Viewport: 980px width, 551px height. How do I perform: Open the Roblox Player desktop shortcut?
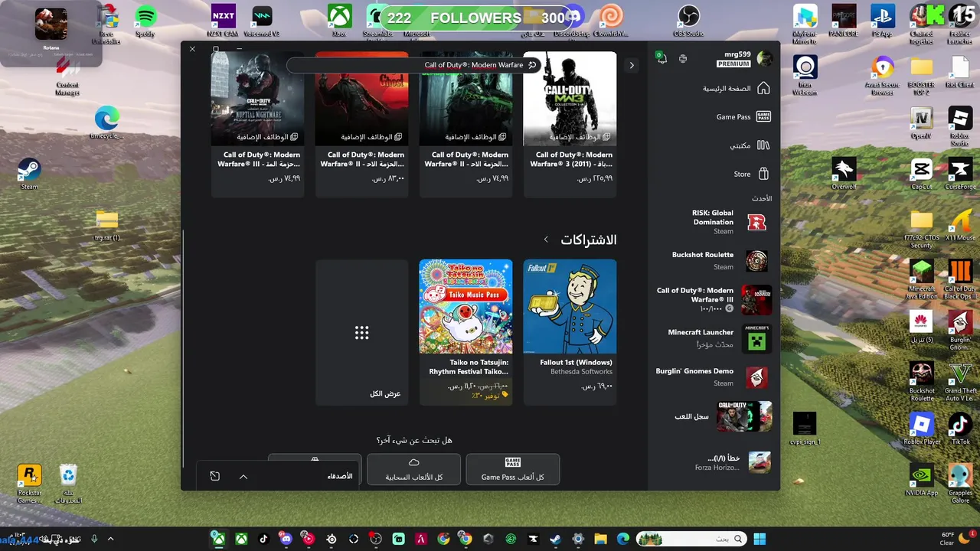[x=921, y=429]
